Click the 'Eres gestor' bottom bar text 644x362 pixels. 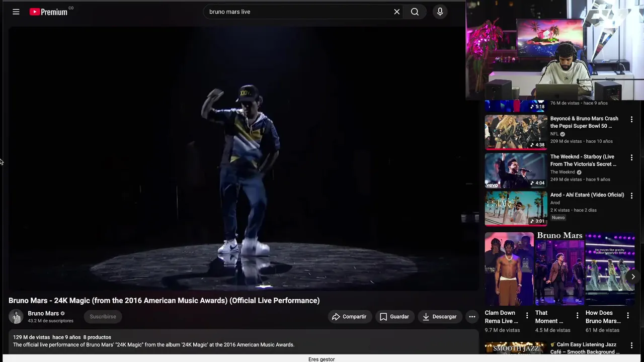point(321,359)
